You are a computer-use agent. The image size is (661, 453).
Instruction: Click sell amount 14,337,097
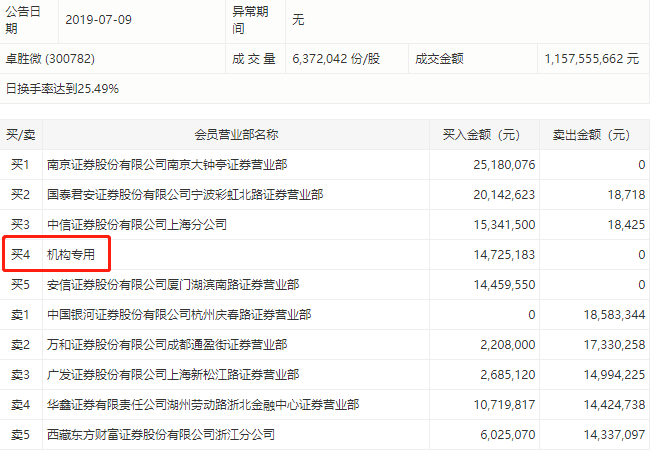614,435
